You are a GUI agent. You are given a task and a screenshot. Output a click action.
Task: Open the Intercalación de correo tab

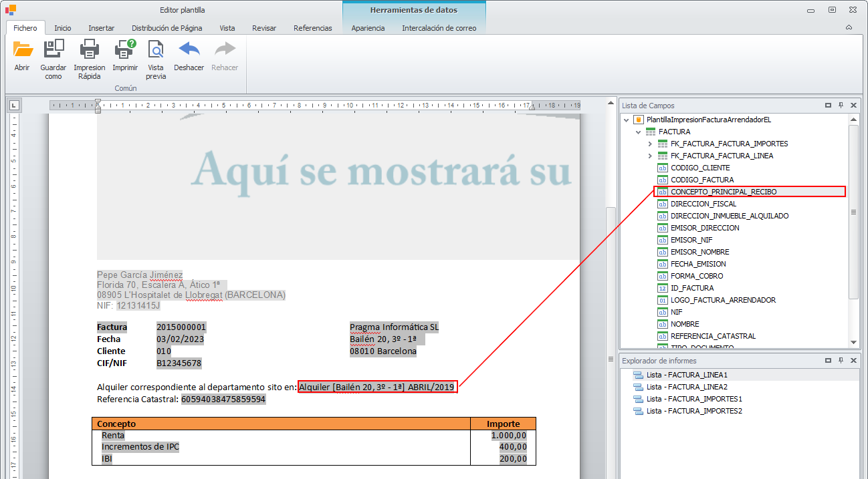pyautogui.click(x=439, y=28)
